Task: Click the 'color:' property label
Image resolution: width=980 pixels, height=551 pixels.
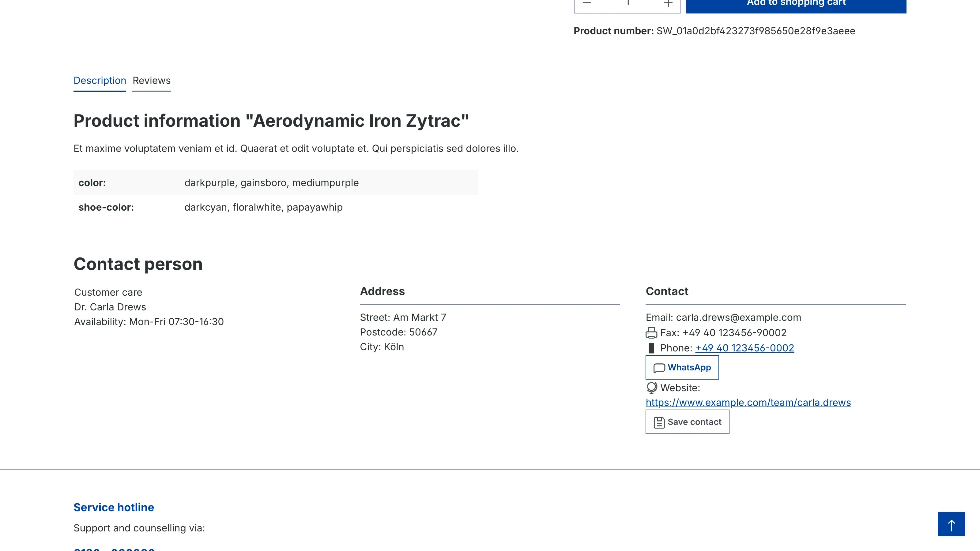Action: [x=92, y=183]
